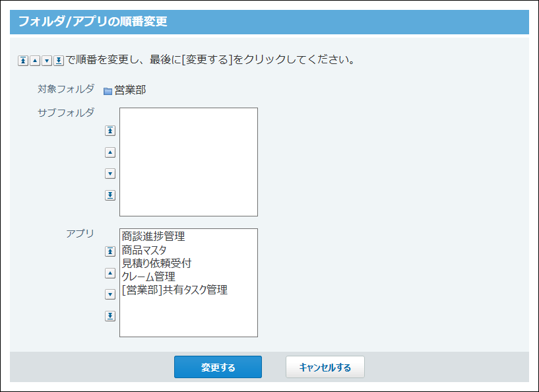Click the サブフォルダ label
This screenshot has width=539, height=392.
point(66,112)
